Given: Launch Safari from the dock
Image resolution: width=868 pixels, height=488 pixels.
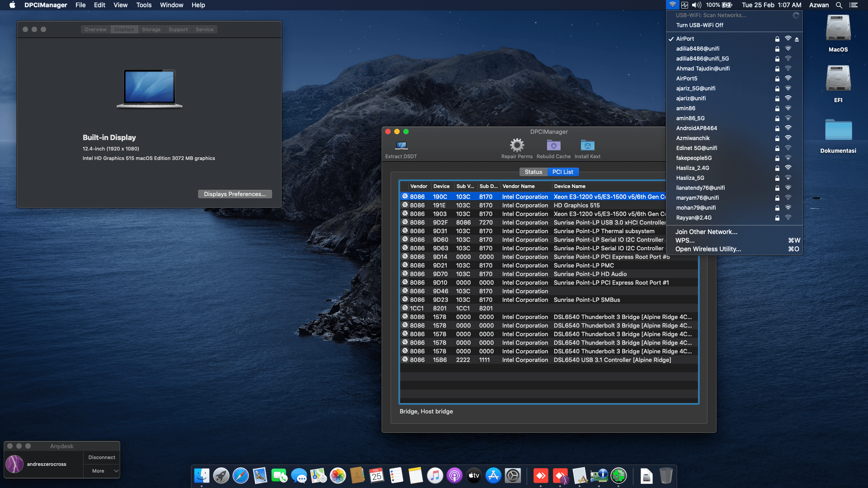Looking at the screenshot, I should (x=241, y=476).
